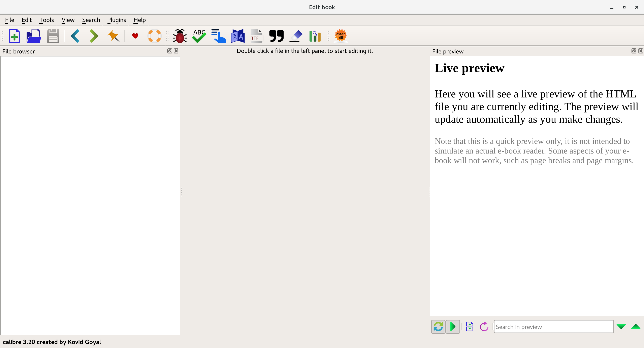Undock the File browser panel
This screenshot has width=644, height=348.
(170, 51)
